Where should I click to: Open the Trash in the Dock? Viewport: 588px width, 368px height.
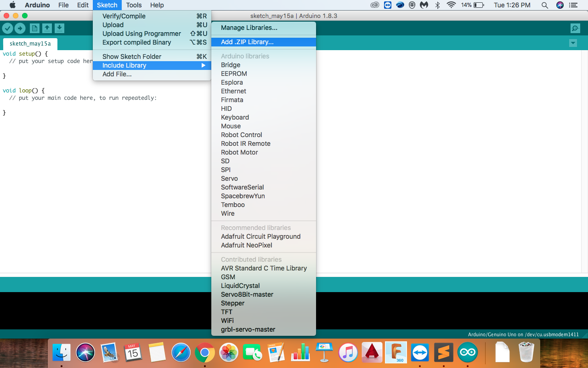tap(526, 352)
